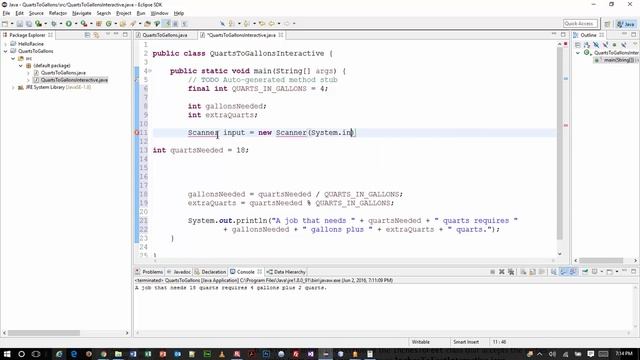This screenshot has height=360, width=640.
Task: Open the dropdown arrow beside Run button
Action: tap(76, 24)
